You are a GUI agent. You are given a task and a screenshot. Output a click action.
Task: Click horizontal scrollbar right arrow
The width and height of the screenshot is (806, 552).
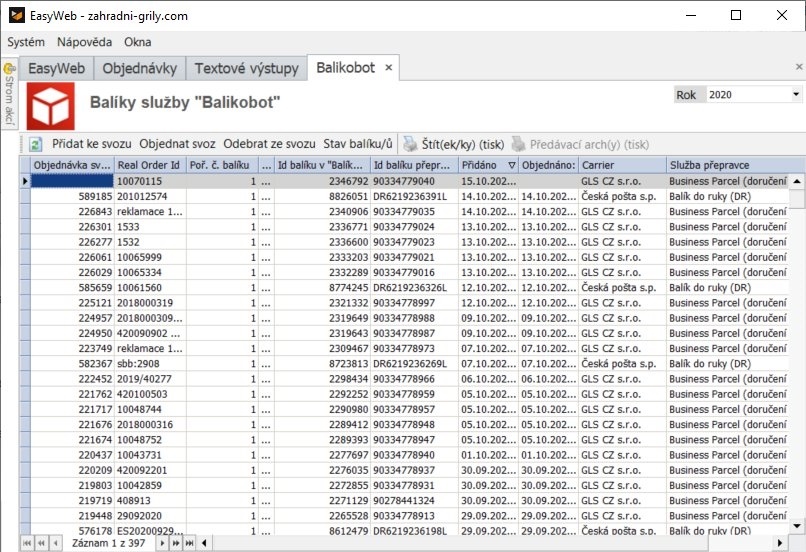(780, 543)
